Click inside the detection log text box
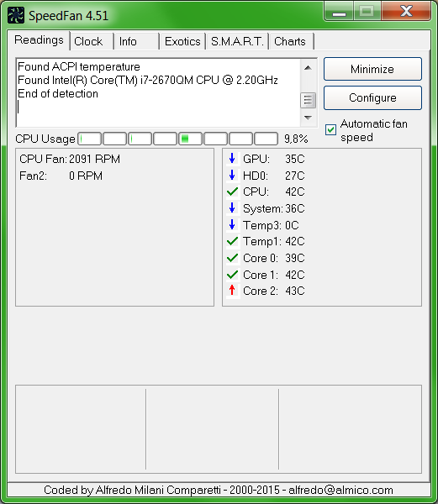The height and width of the screenshot is (504, 438). (158, 92)
